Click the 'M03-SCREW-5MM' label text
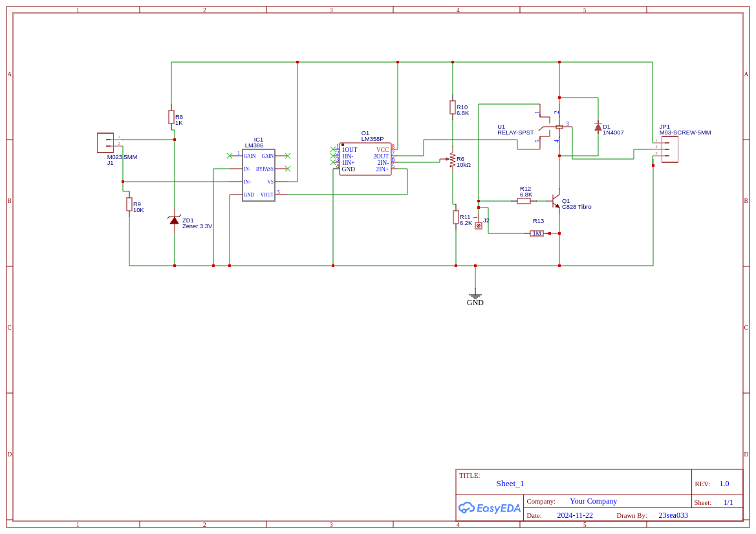Viewport: 756px width, 534px height. pos(685,132)
